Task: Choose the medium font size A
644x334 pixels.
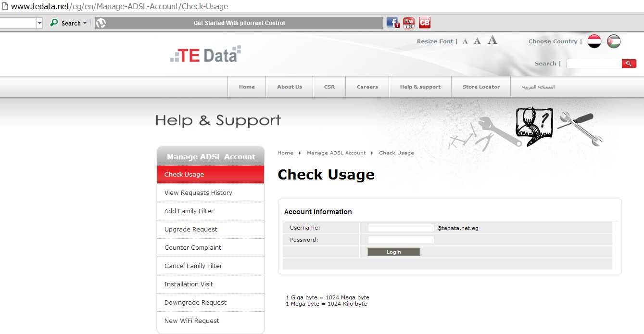Action: pos(477,41)
